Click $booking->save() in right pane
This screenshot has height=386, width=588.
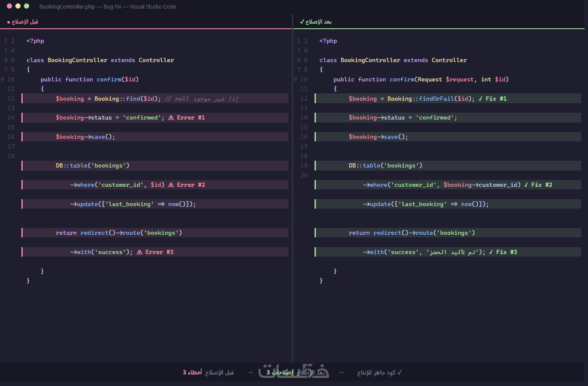(378, 137)
